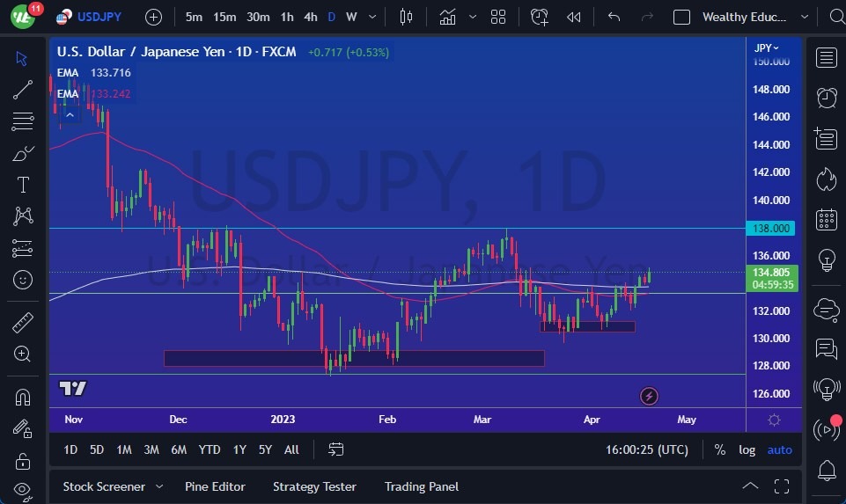Expand the timeframe interval dropdown
The width and height of the screenshot is (846, 504).
[x=372, y=18]
